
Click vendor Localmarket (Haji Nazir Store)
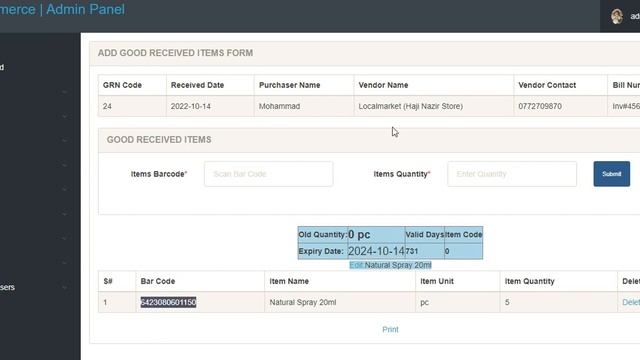click(x=411, y=106)
